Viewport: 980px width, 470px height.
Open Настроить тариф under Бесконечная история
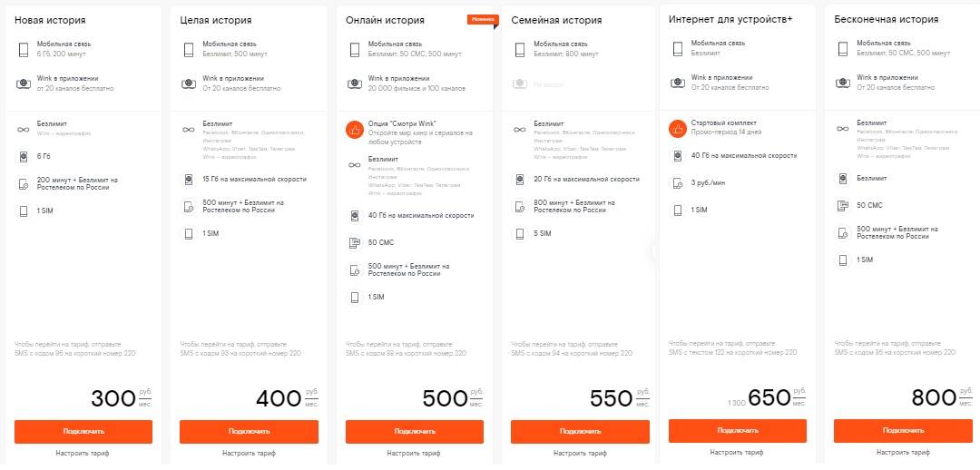(903, 453)
